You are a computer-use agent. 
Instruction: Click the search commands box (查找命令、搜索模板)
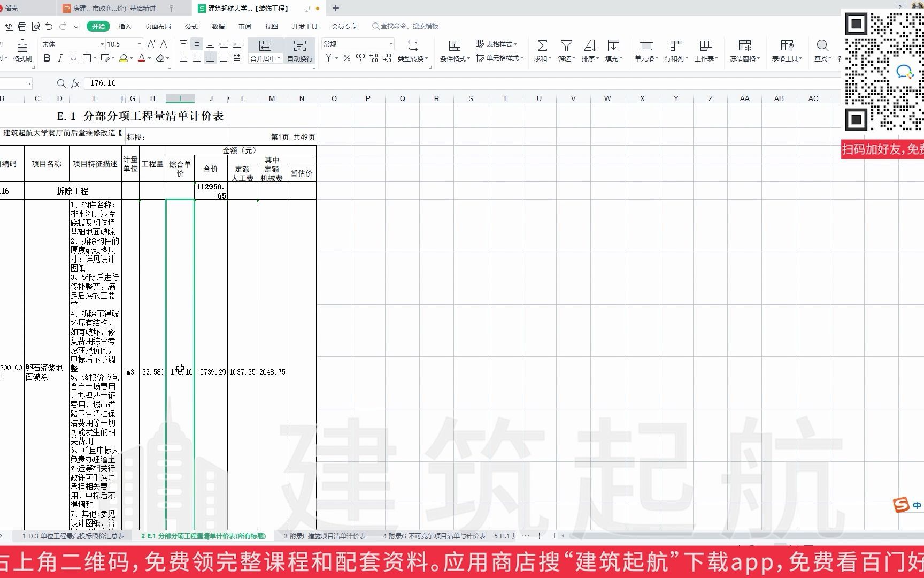coord(405,26)
